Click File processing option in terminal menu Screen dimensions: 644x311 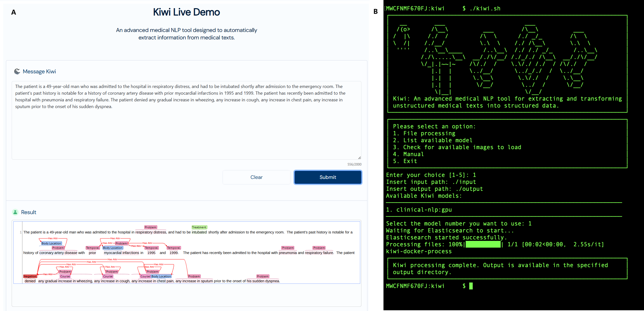point(429,133)
